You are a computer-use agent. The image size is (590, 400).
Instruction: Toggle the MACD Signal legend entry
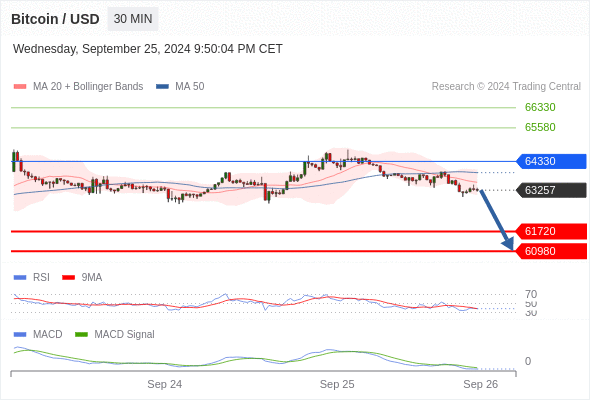pyautogui.click(x=115, y=334)
